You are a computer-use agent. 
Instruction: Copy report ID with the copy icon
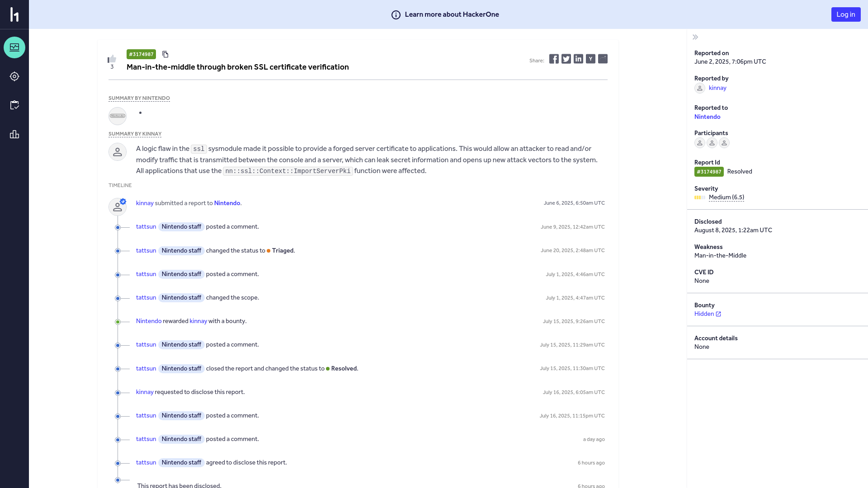tap(165, 54)
